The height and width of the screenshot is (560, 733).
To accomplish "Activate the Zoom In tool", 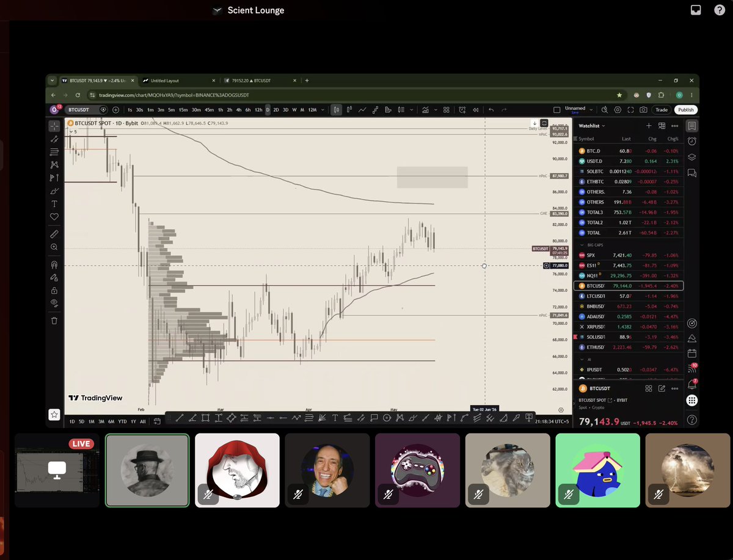I will pyautogui.click(x=54, y=247).
